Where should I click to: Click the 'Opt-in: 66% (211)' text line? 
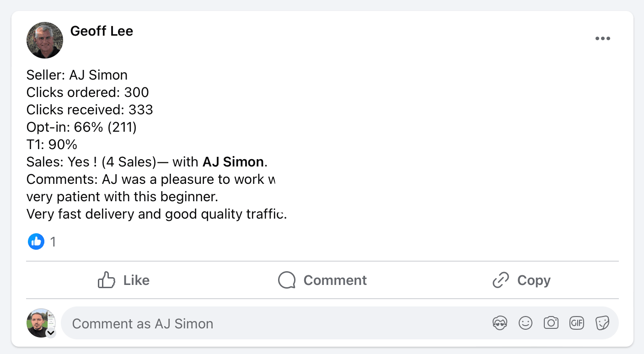click(x=81, y=127)
